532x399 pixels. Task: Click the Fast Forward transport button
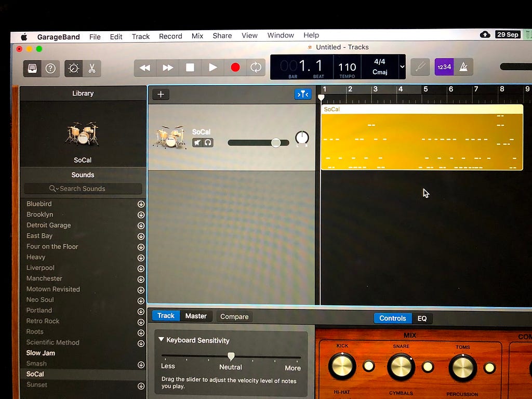coord(168,68)
